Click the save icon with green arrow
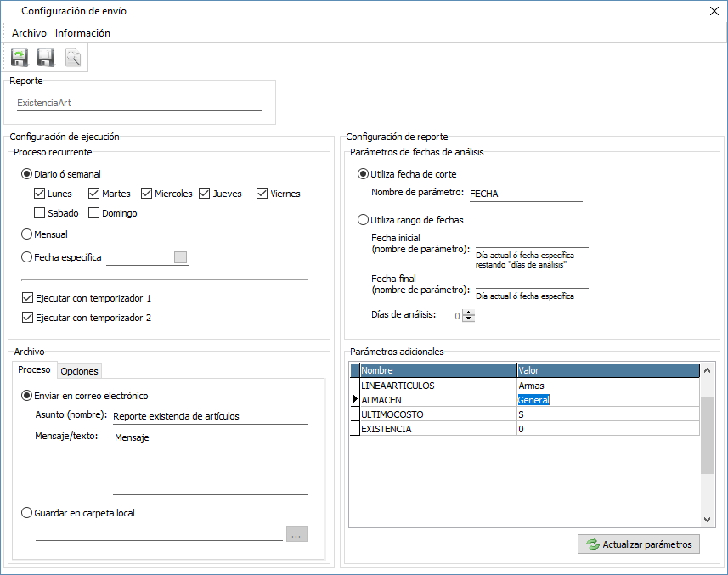This screenshot has height=575, width=728. (x=20, y=58)
